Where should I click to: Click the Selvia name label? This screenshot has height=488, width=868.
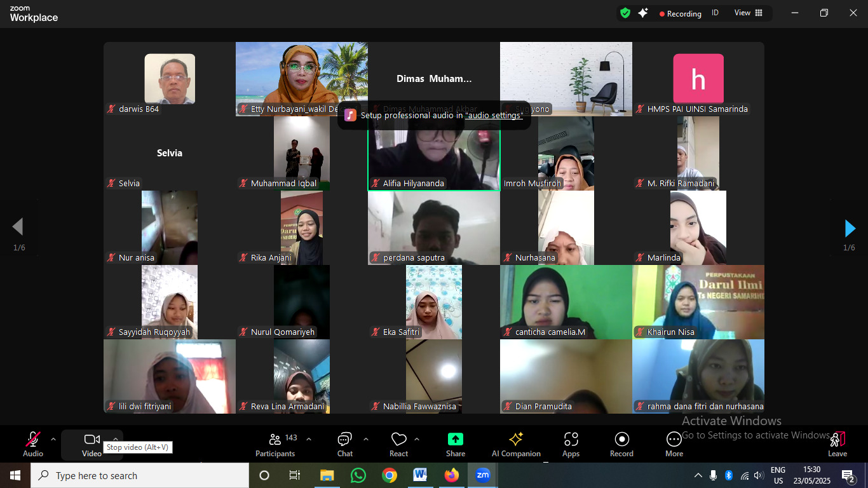(129, 183)
